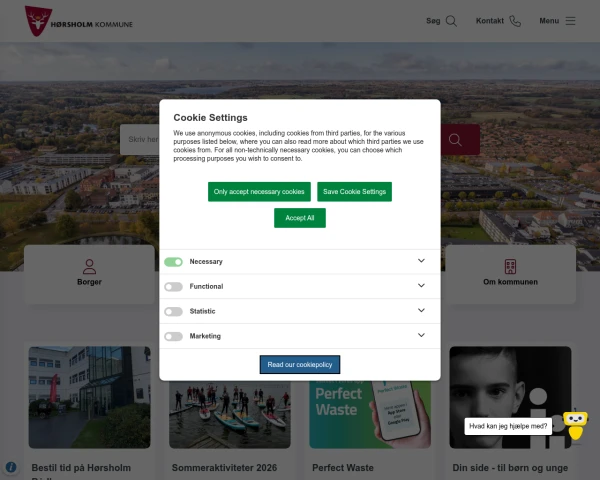Open the Om kommunen label
Screen dimensions: 600x480
click(x=510, y=282)
